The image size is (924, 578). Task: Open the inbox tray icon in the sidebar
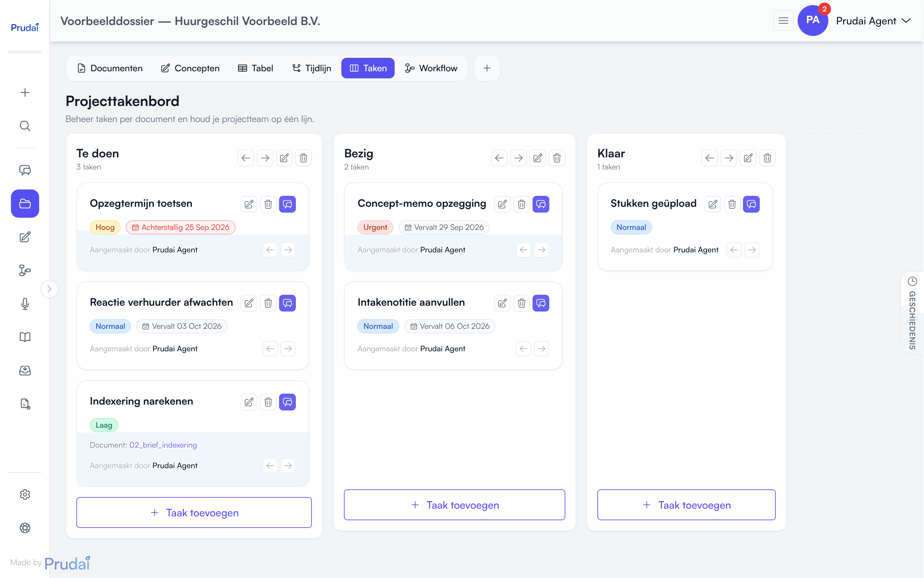coord(25,371)
